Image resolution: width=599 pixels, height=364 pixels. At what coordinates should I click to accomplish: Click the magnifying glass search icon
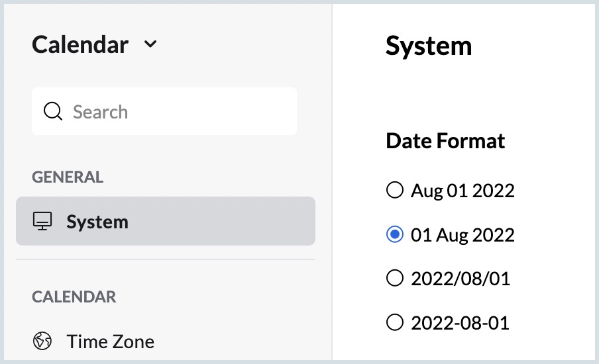tap(53, 111)
